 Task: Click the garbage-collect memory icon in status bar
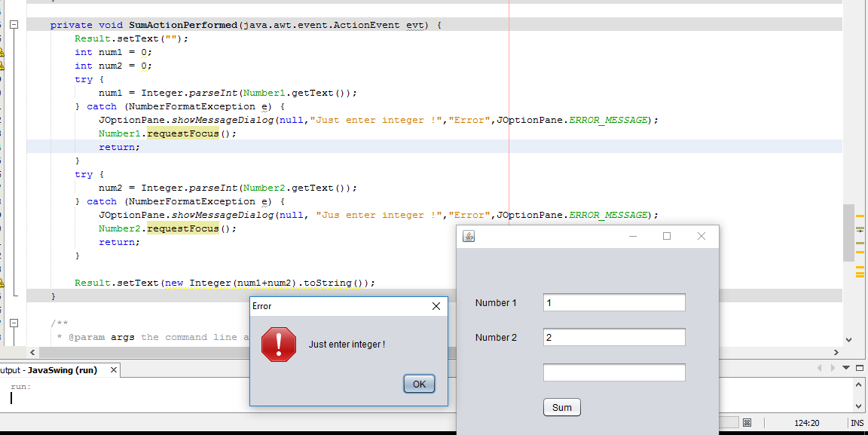(x=746, y=422)
